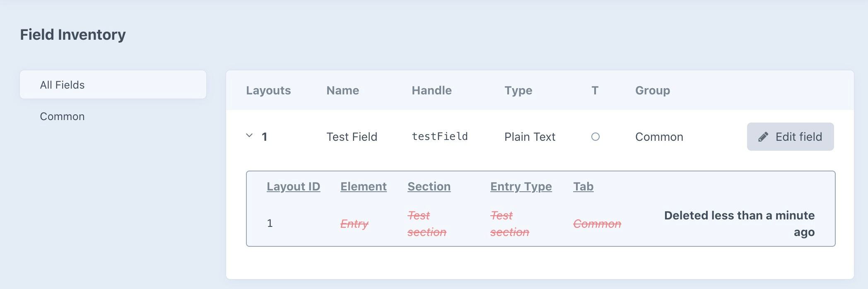
Task: Switch to the Common field group
Action: pyautogui.click(x=62, y=116)
